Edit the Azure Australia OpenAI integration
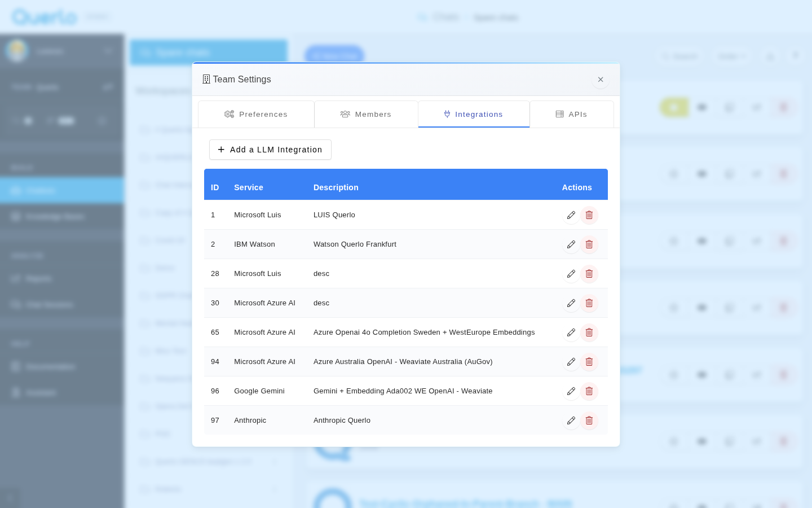The height and width of the screenshot is (508, 812). (x=571, y=362)
